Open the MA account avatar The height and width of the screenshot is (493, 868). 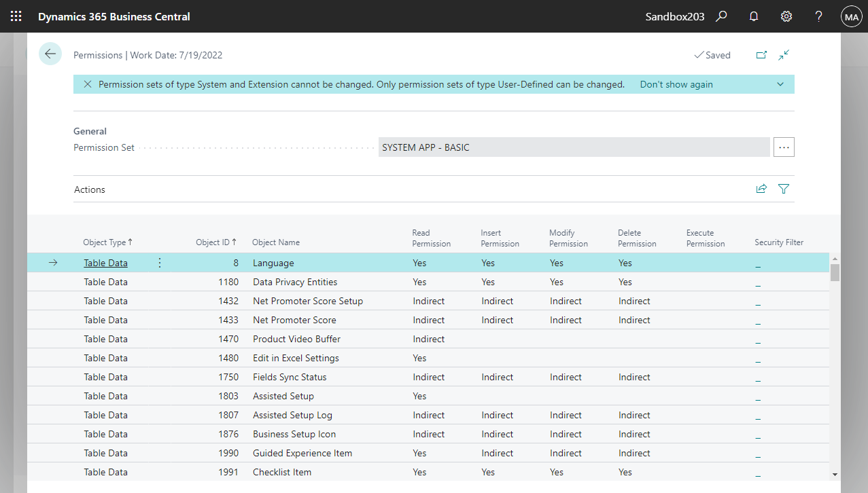(x=851, y=16)
